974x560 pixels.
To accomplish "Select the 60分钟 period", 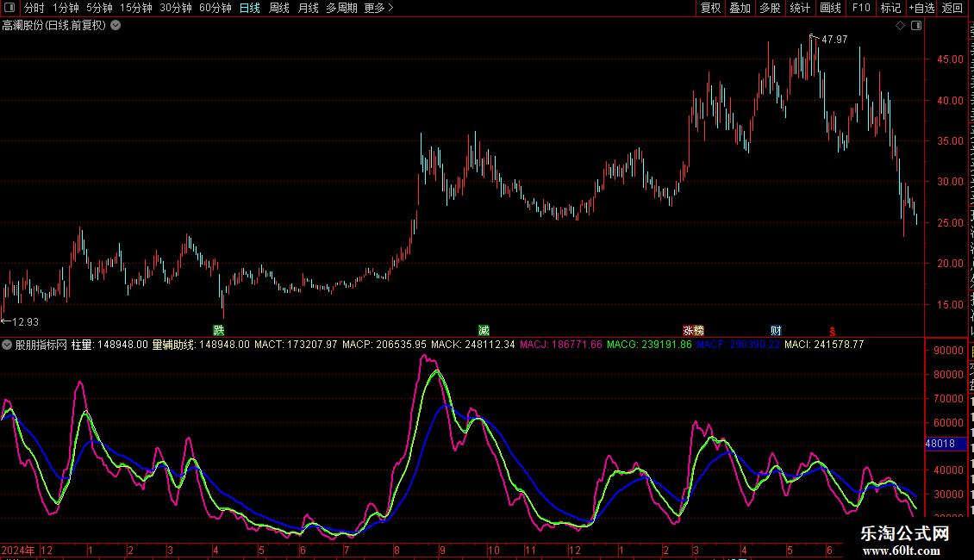I will click(215, 8).
